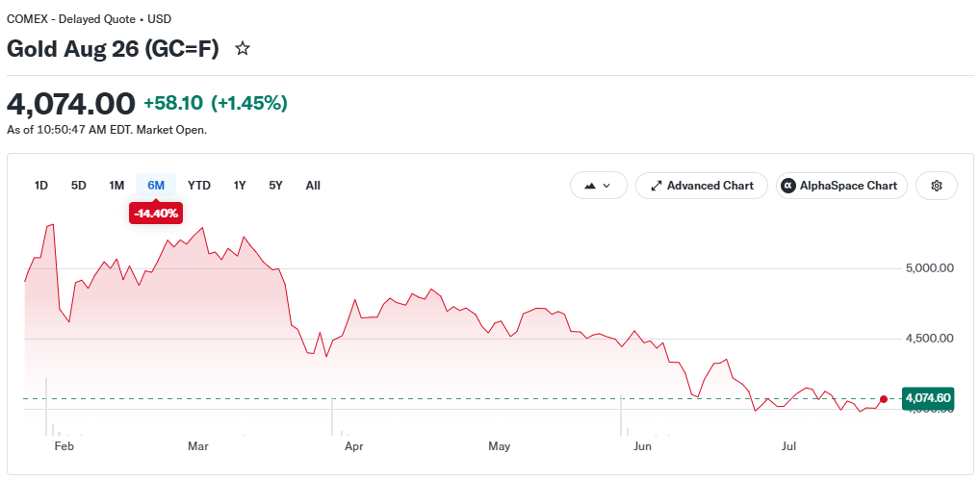Click the area chart type mountain icon

(x=589, y=186)
